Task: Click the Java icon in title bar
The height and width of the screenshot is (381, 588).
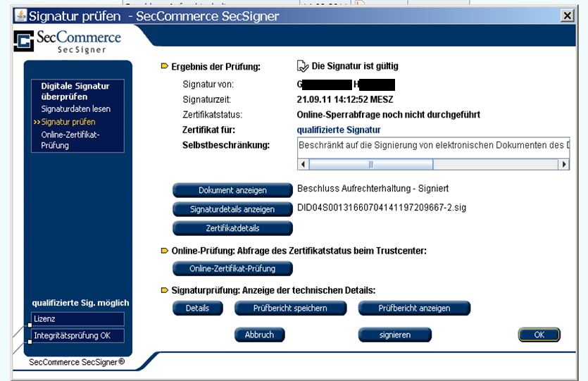Action: tap(20, 15)
